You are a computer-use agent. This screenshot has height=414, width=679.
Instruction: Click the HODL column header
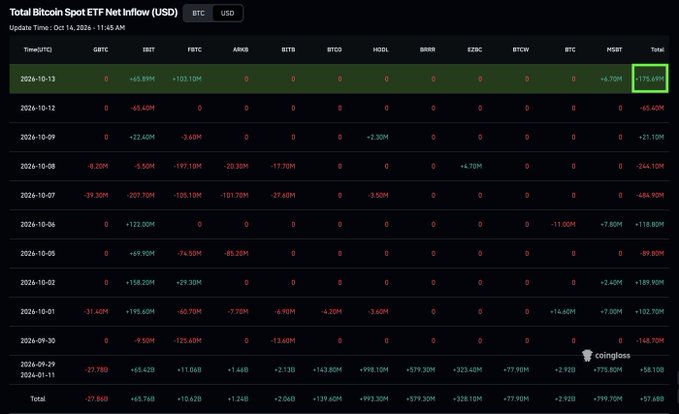tap(381, 49)
